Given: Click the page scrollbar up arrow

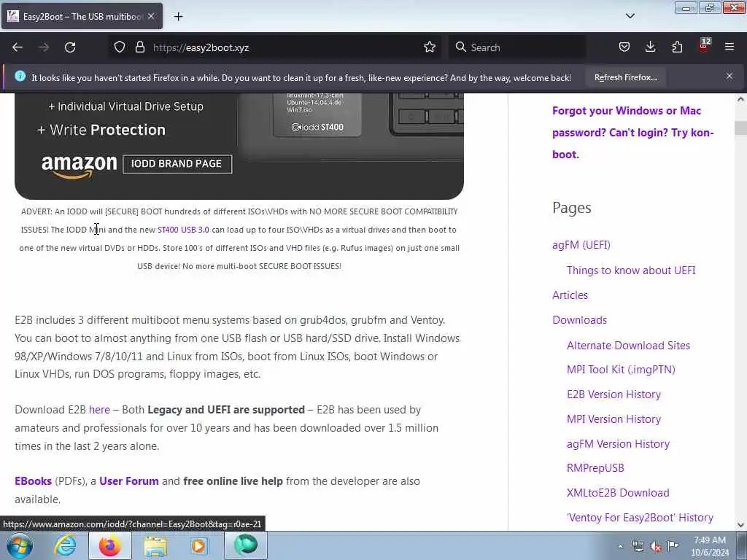Looking at the screenshot, I should click(x=740, y=99).
